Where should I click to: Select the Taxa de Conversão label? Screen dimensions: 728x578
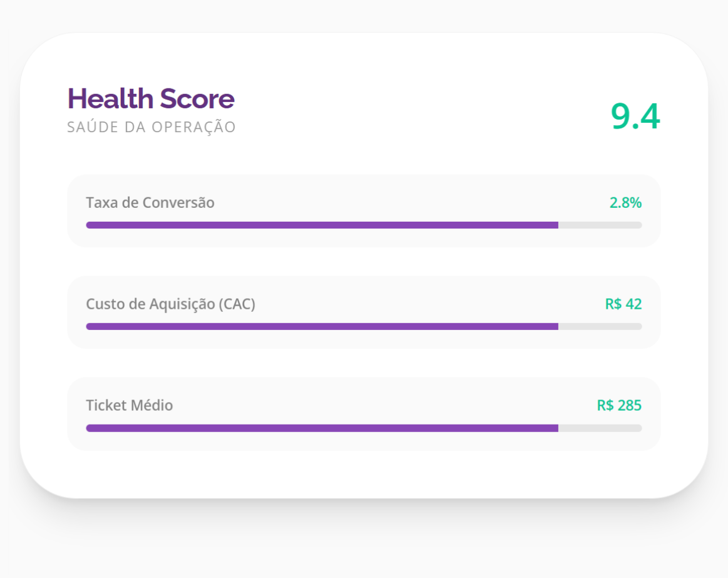[150, 202]
